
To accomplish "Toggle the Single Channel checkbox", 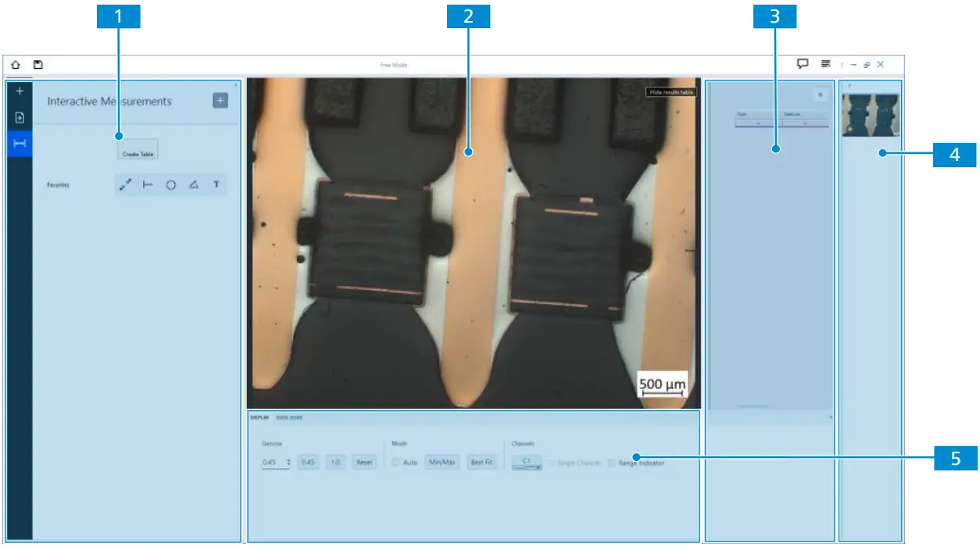I will pos(551,463).
